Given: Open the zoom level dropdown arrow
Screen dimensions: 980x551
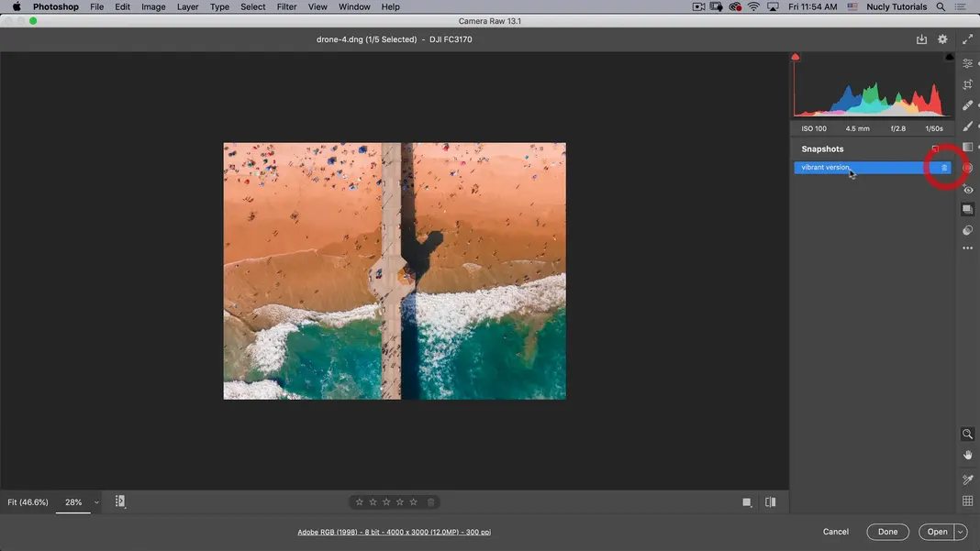Looking at the screenshot, I should [96, 502].
